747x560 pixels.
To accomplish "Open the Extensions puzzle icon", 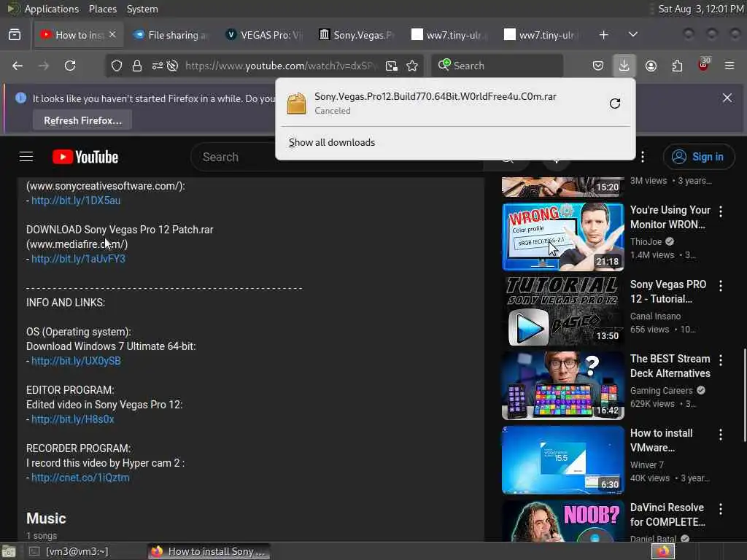I will [677, 66].
